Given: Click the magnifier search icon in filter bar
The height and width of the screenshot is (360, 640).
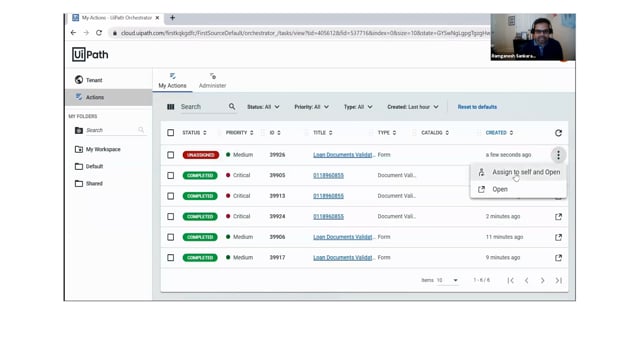Looking at the screenshot, I should (232, 107).
